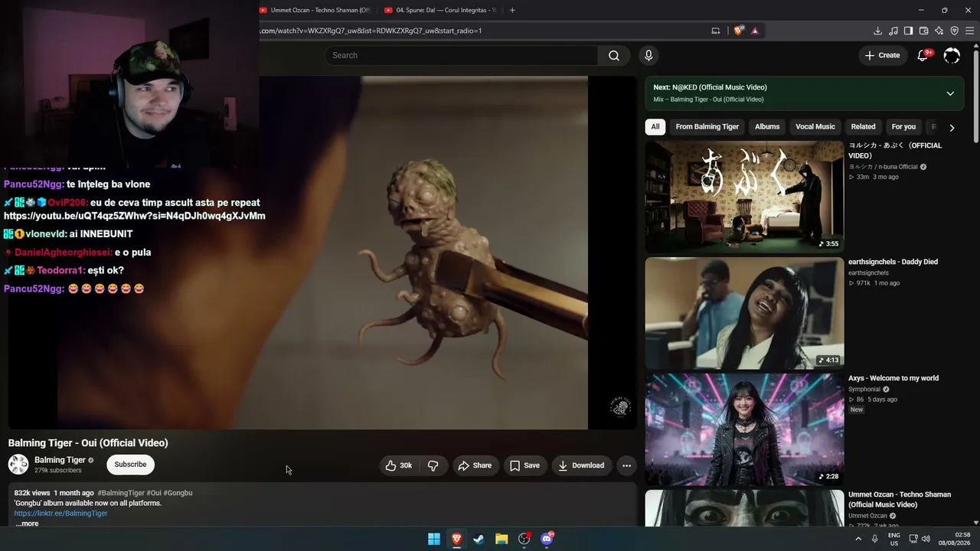Open Steam from the taskbar
This screenshot has height=551, width=980.
pos(479,539)
